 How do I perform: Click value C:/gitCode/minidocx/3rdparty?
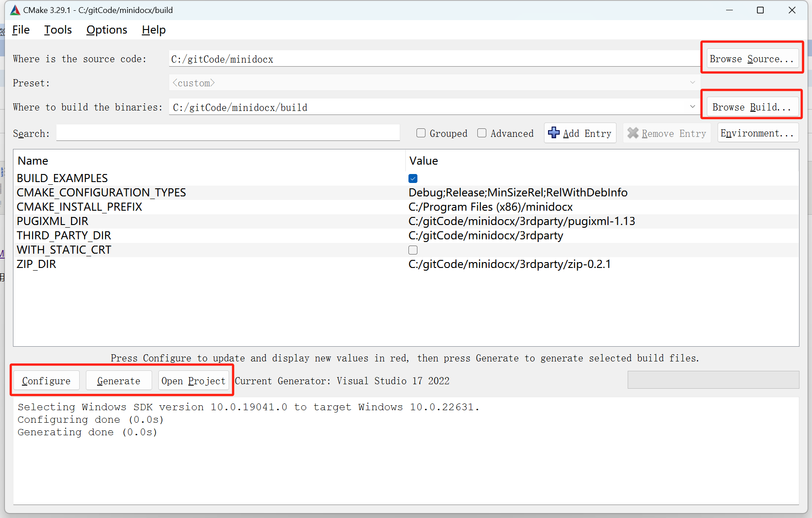[x=486, y=235]
